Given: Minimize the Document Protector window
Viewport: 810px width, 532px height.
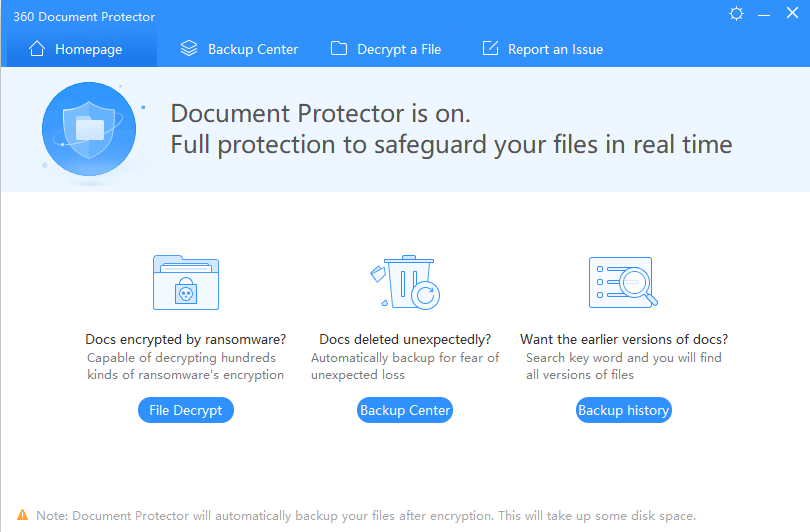Looking at the screenshot, I should coord(765,14).
